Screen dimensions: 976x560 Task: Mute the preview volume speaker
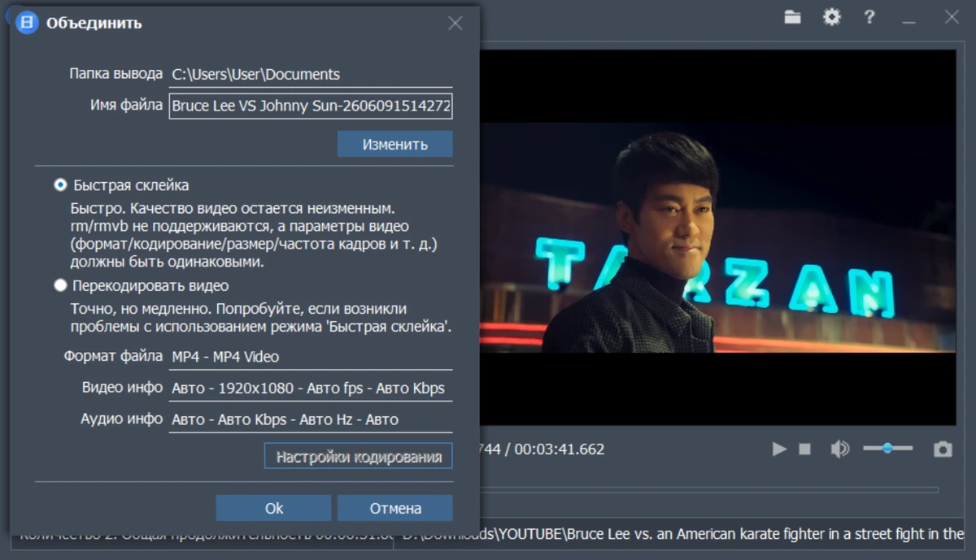click(x=839, y=449)
